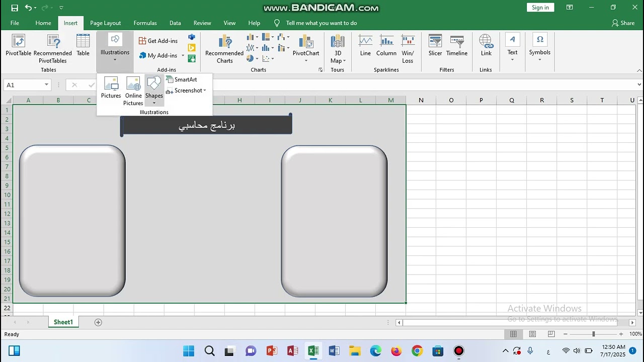Switch to the Page Layout tab

pyautogui.click(x=105, y=23)
